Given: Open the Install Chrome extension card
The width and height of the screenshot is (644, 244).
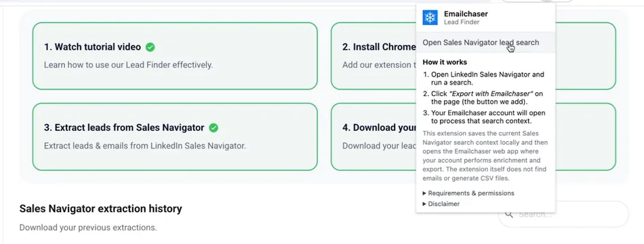Looking at the screenshot, I should point(473,56).
